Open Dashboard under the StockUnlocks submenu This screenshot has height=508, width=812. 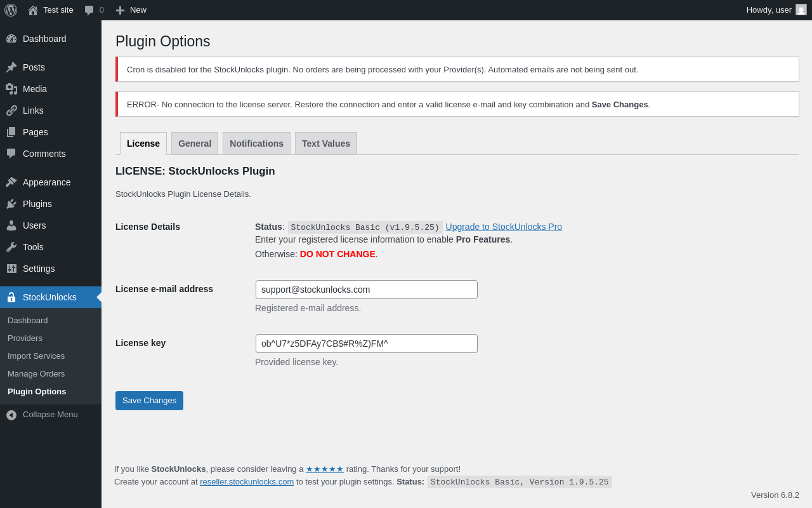(x=28, y=320)
